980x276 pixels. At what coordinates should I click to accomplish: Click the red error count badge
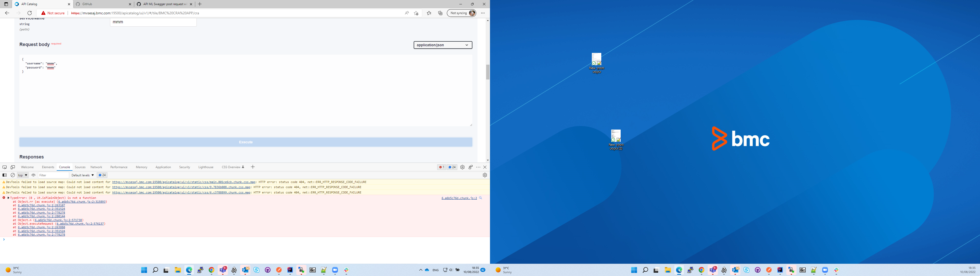tap(441, 167)
